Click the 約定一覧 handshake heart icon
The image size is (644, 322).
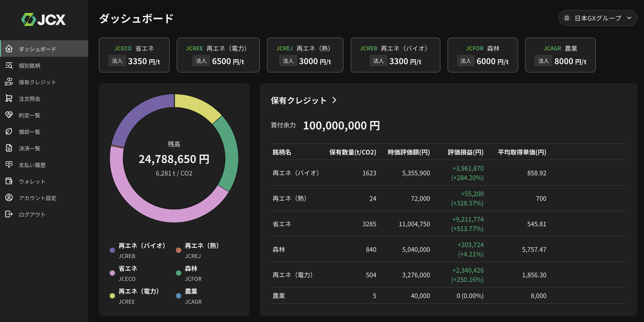9,115
